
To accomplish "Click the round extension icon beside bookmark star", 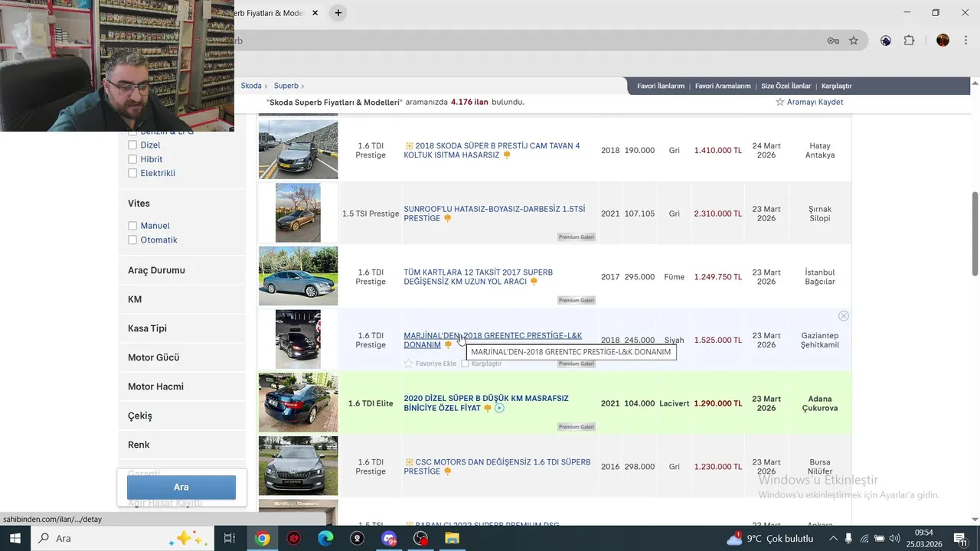I will pyautogui.click(x=886, y=41).
